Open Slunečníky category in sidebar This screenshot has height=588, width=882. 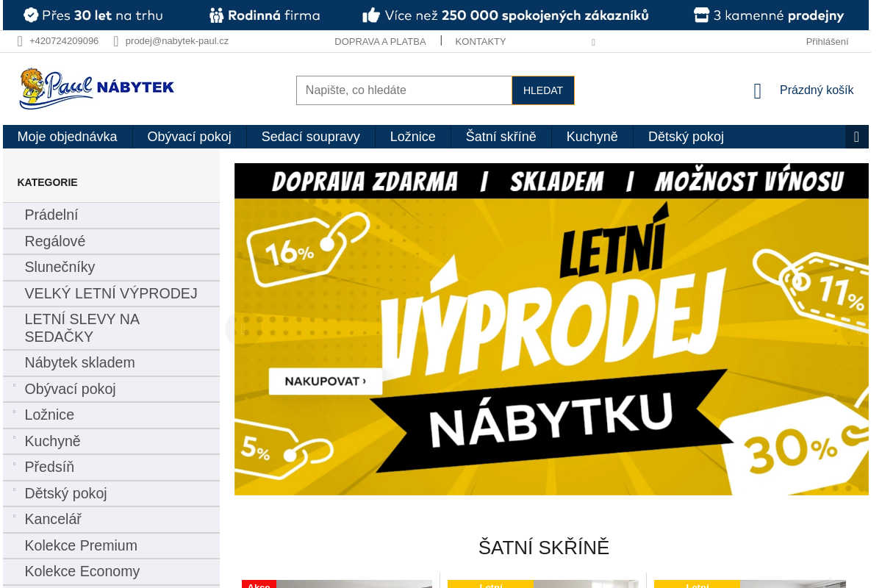111,268
